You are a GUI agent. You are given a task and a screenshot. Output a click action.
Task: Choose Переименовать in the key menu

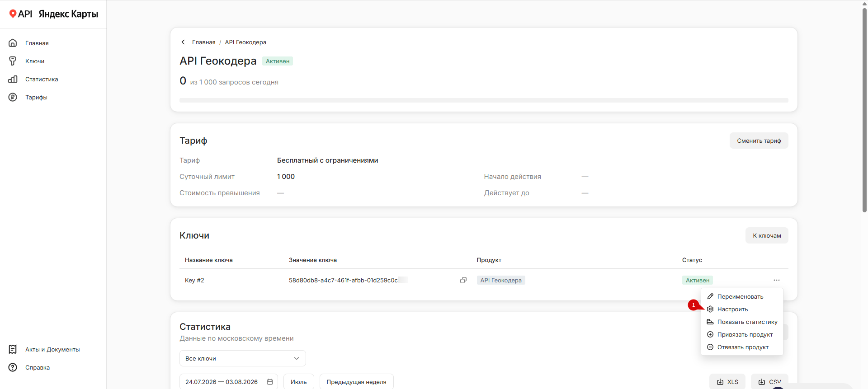pos(742,296)
